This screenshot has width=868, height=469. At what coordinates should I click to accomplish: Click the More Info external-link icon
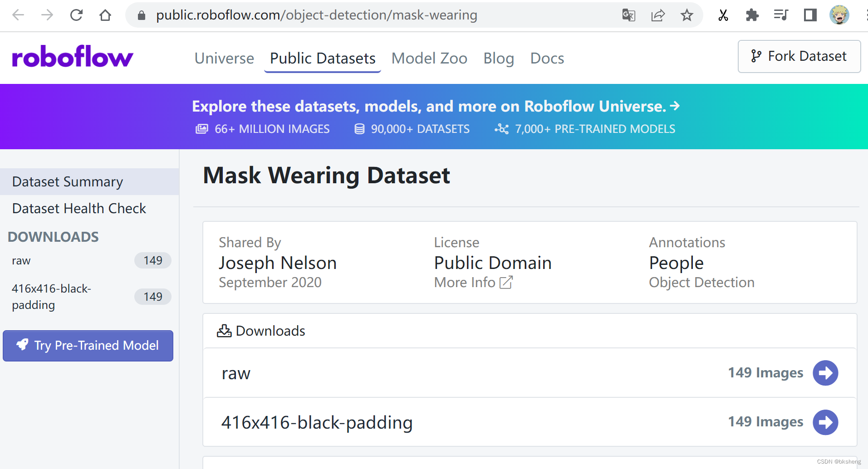(506, 283)
